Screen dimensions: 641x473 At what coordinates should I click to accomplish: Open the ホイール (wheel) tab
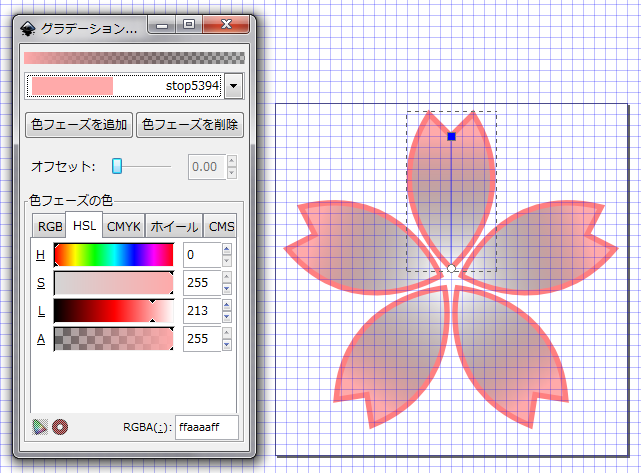click(x=174, y=226)
